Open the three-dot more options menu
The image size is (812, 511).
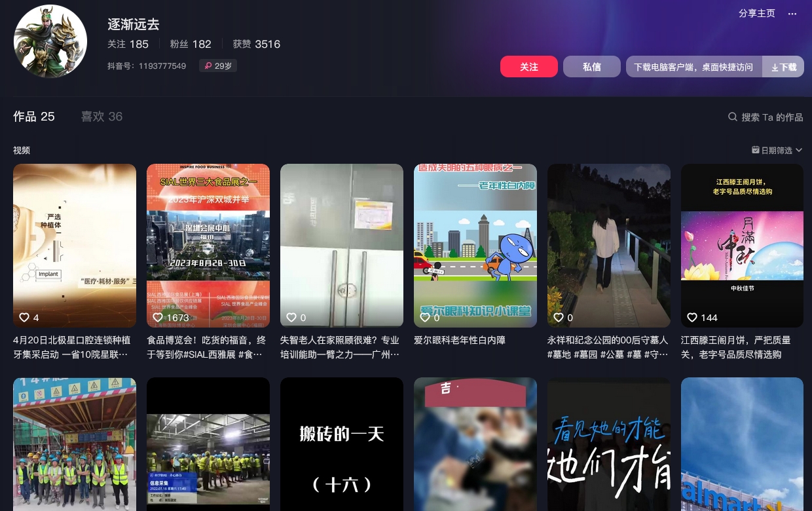tap(792, 14)
